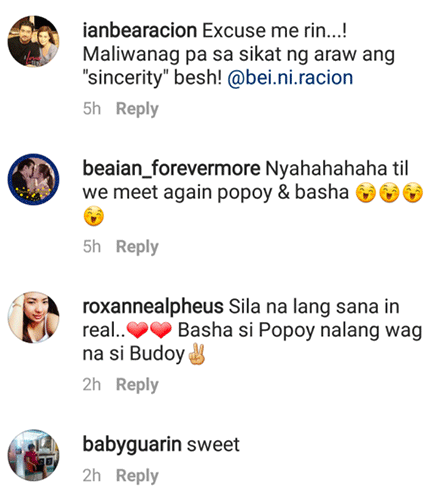This screenshot has height=500, width=437.
Task: Reply to babyguarin's sweet comment
Action: point(137,476)
